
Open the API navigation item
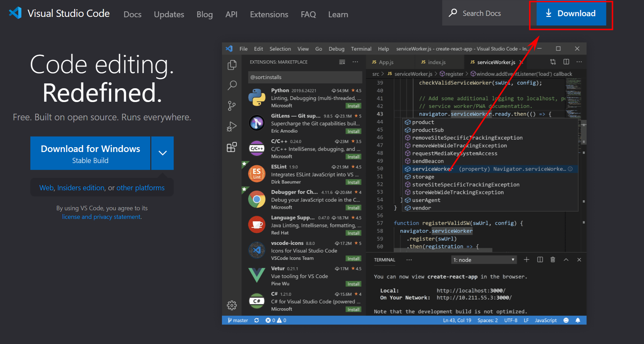pos(231,14)
